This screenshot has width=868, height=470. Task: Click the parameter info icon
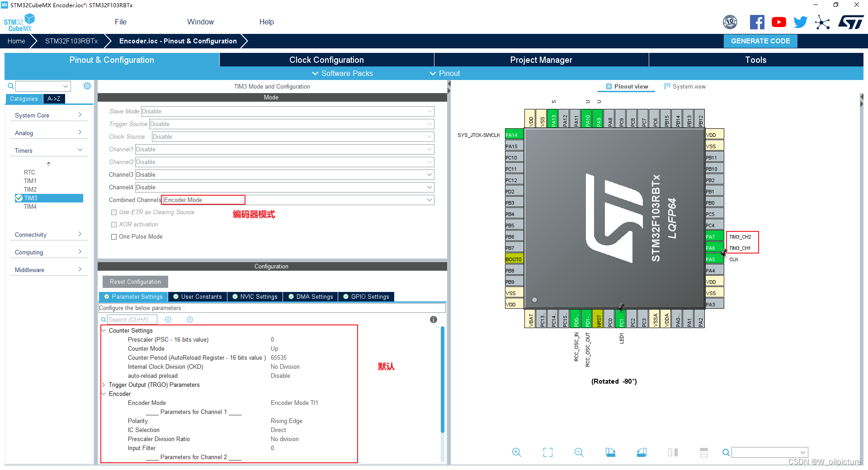pos(434,320)
